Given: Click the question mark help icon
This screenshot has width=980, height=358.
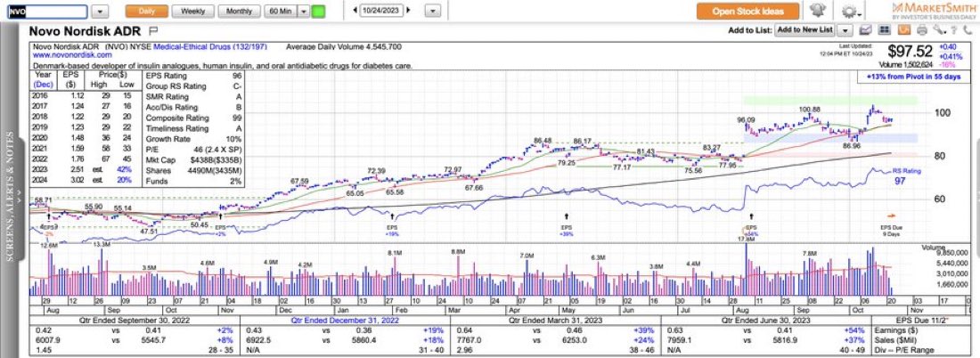Looking at the screenshot, I should (954, 29).
